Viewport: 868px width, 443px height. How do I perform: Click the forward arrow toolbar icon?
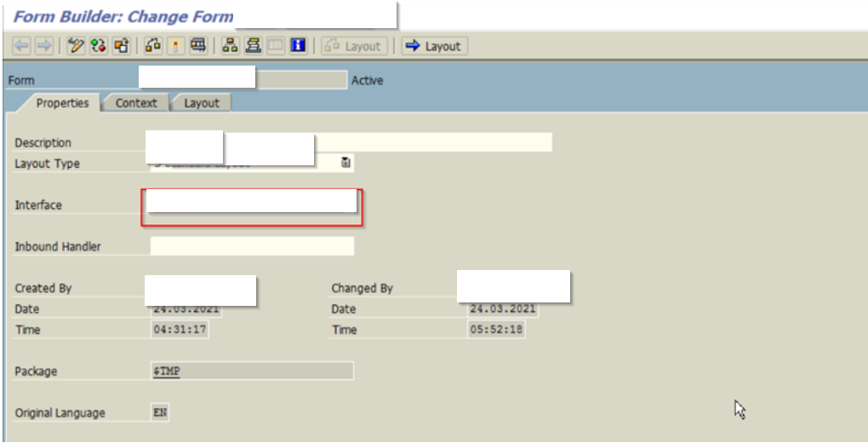point(43,46)
